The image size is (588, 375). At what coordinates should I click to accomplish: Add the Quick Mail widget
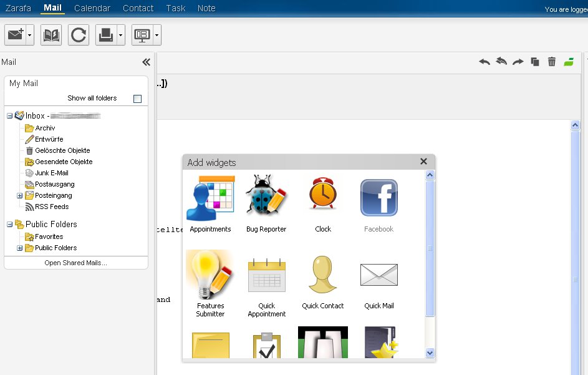point(378,286)
